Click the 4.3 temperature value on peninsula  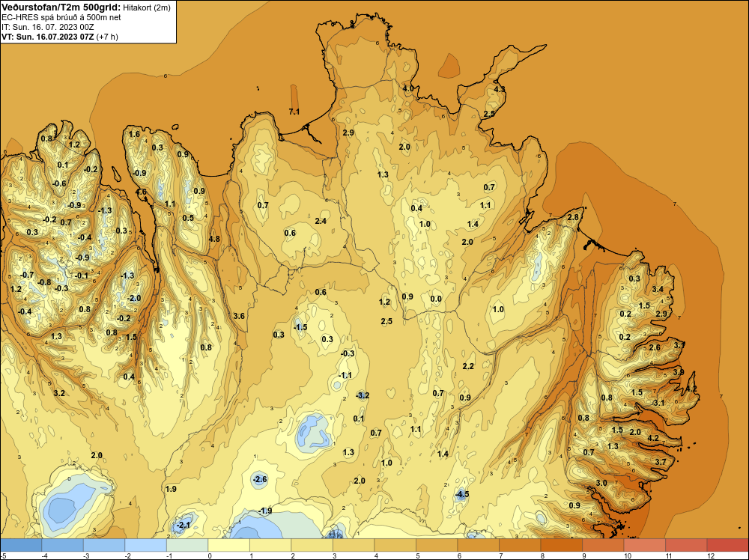500,89
